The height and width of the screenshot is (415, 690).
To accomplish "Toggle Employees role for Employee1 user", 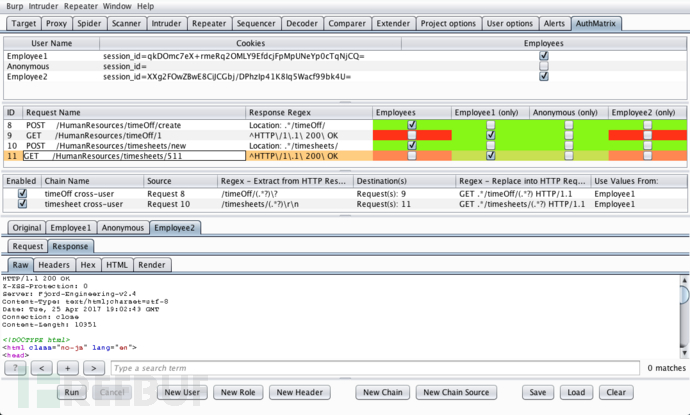I will (x=544, y=56).
